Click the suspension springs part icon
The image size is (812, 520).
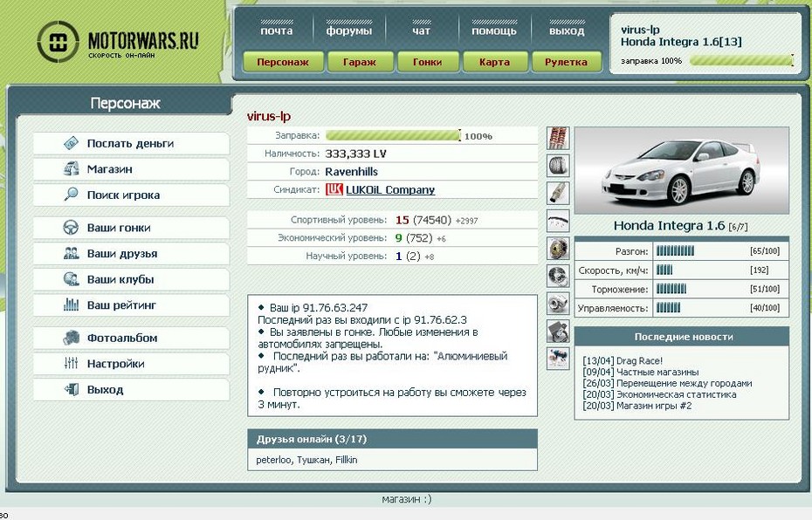pos(558,138)
